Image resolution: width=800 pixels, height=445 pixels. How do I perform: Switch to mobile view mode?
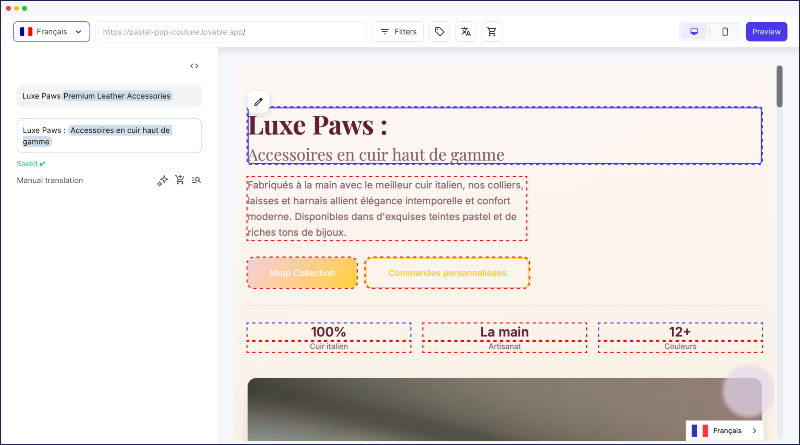[x=724, y=32]
